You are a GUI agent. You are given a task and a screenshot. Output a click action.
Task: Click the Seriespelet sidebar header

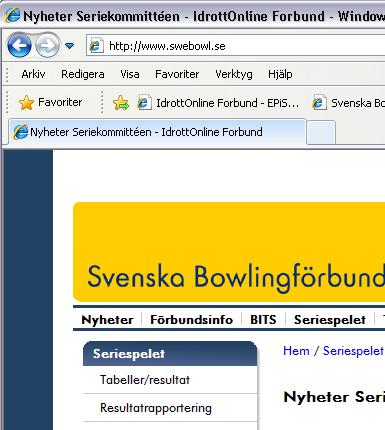click(x=170, y=354)
